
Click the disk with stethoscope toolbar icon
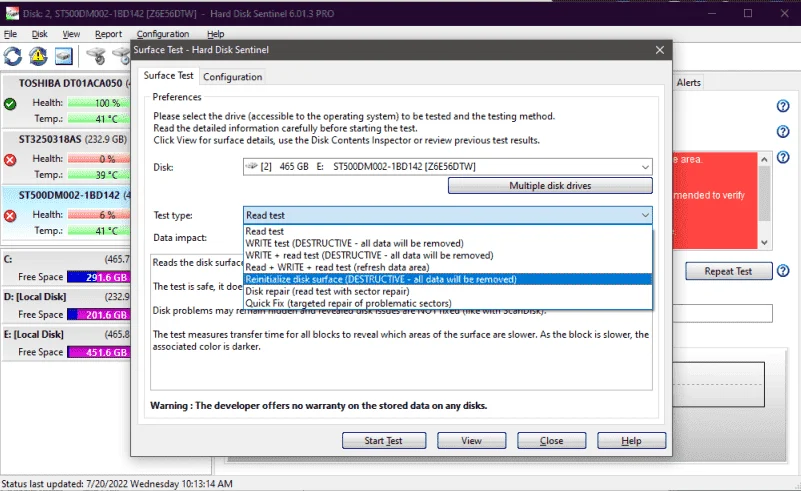(x=96, y=56)
